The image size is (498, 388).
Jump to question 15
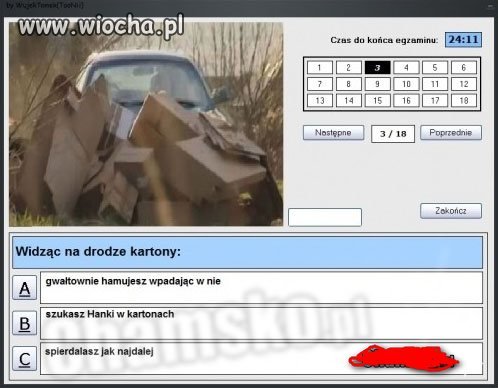(x=377, y=100)
